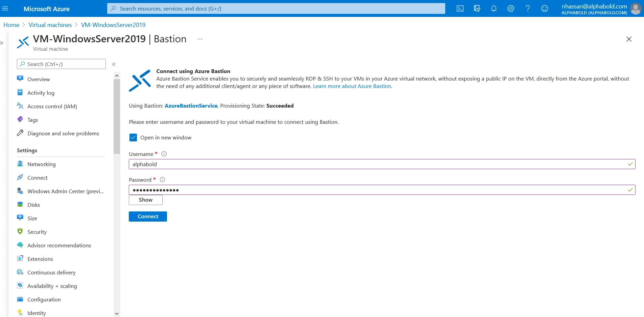Open Cloud Shell from top bar
The width and height of the screenshot is (644, 317).
[x=460, y=8]
